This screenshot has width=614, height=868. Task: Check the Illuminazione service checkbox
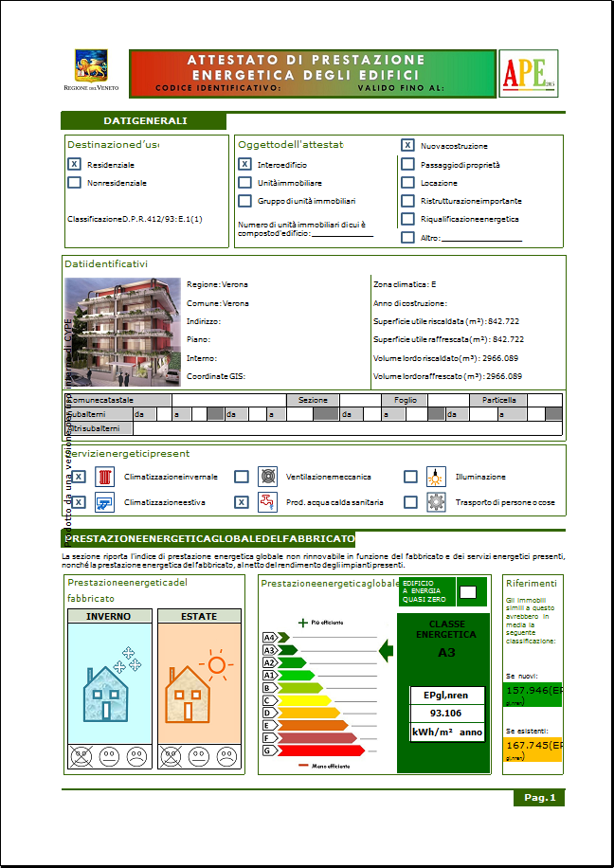[x=410, y=477]
